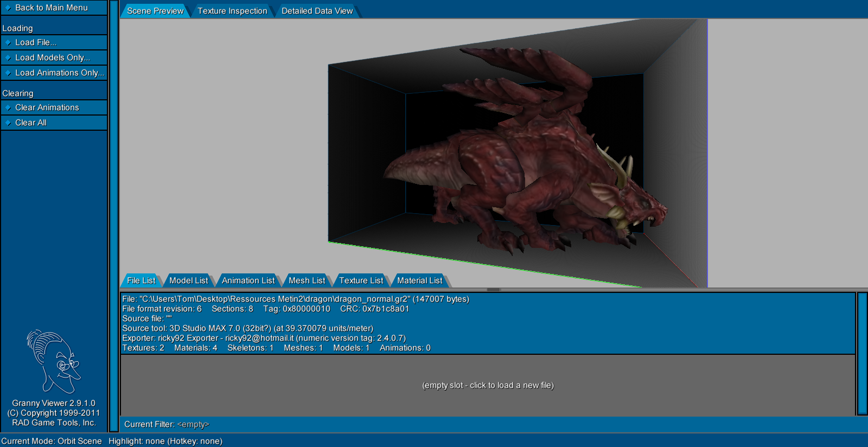Screen dimensions: 868x447
Task: Clear Animations from the scene
Action: (54, 107)
